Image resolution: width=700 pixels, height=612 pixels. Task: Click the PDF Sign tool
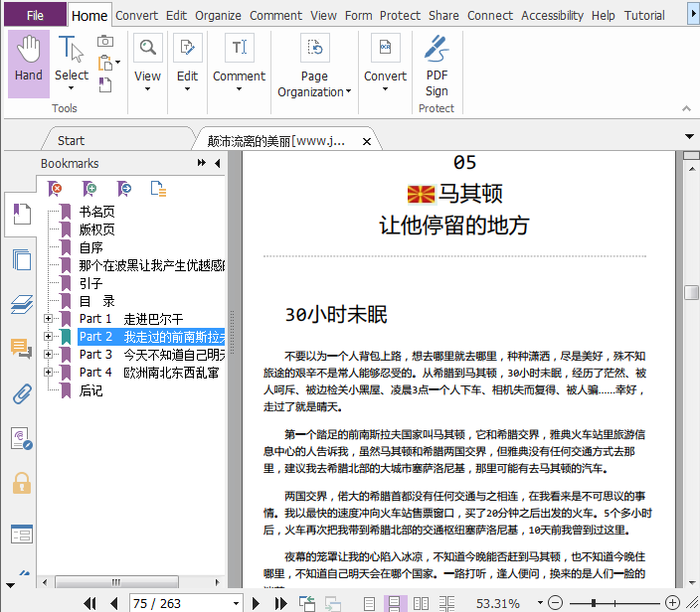[437, 65]
